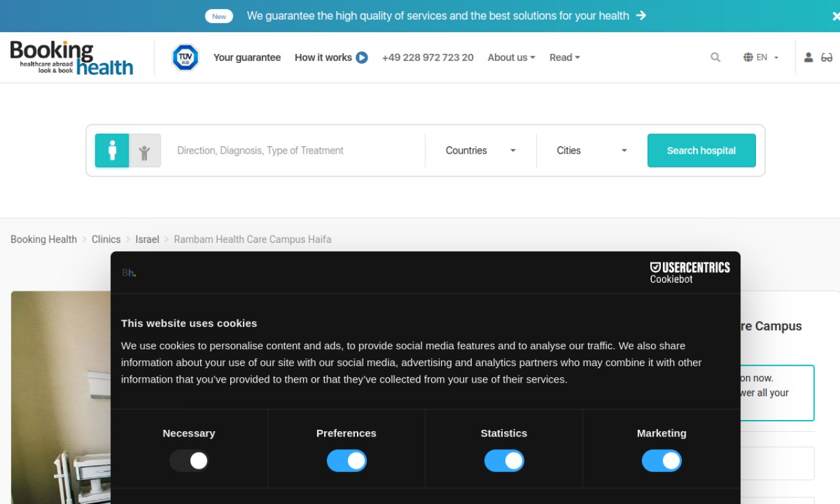Open the Cities dropdown

point(592,150)
